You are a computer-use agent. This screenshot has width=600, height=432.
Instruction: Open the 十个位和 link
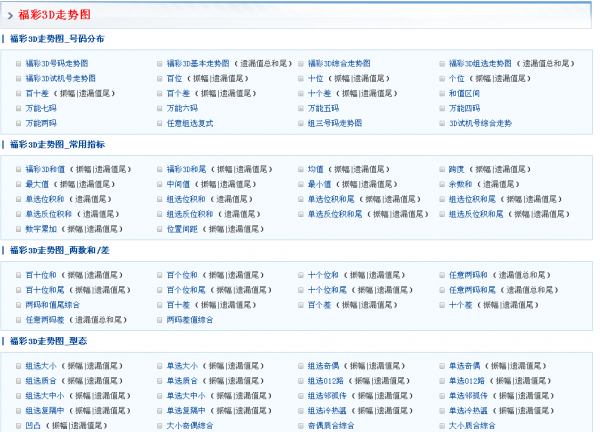click(323, 275)
